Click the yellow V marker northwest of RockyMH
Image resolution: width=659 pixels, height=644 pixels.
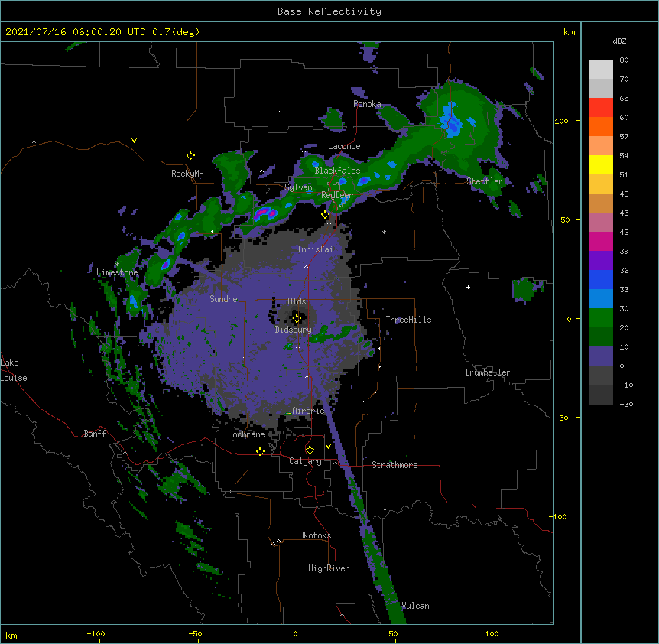point(134,141)
